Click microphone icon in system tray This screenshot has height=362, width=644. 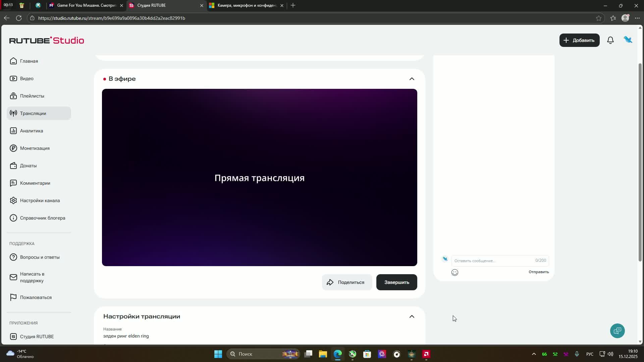tap(577, 354)
